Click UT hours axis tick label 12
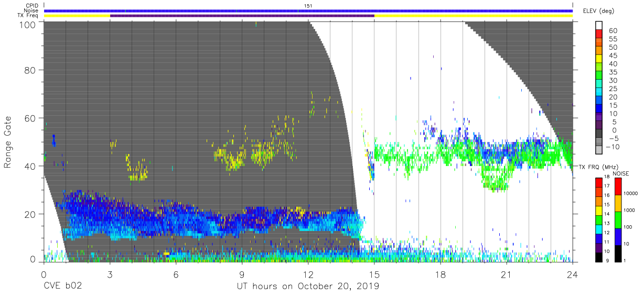644x297 pixels. point(308,274)
